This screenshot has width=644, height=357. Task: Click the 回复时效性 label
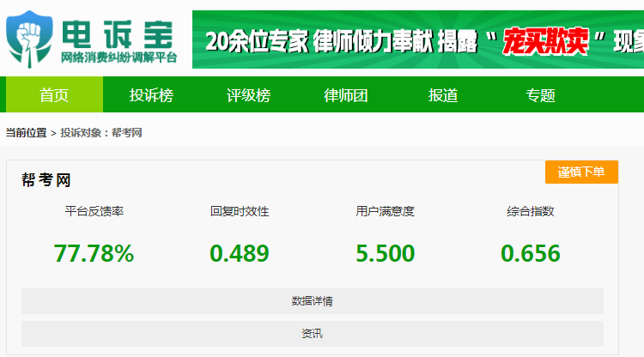240,211
